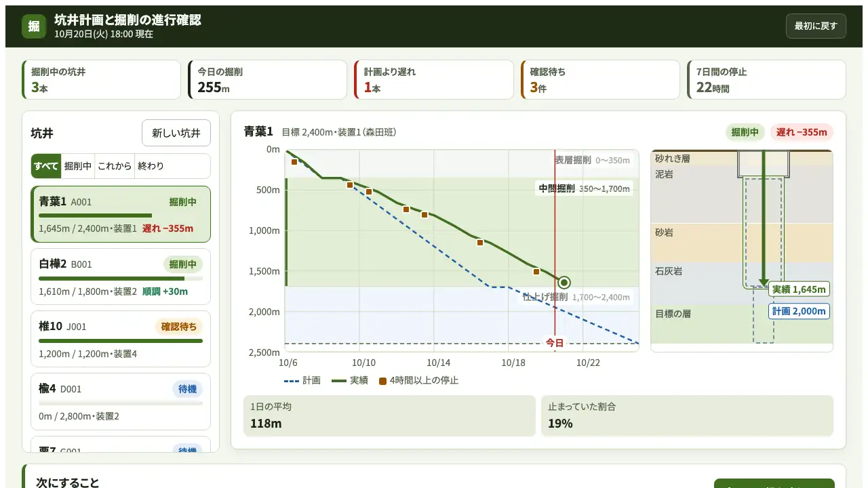Click the 実績 1,645m depth tag

(799, 289)
